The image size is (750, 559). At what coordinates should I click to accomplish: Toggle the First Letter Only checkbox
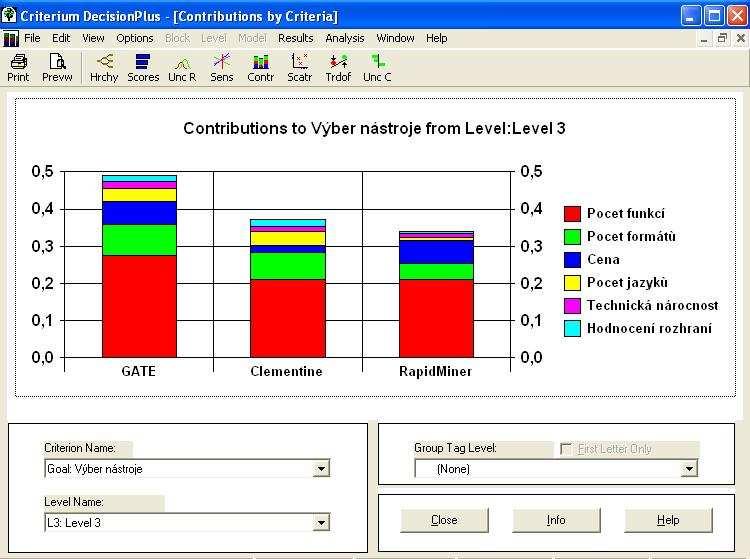(566, 449)
